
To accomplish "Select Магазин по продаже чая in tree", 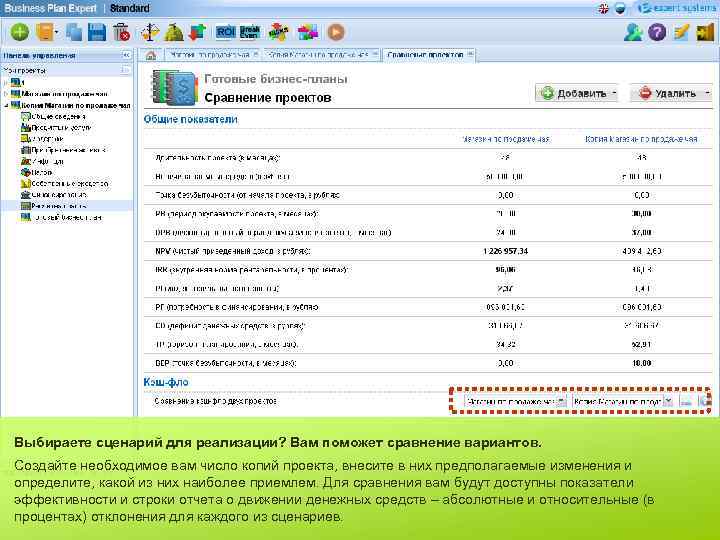I will pyautogui.click(x=60, y=94).
